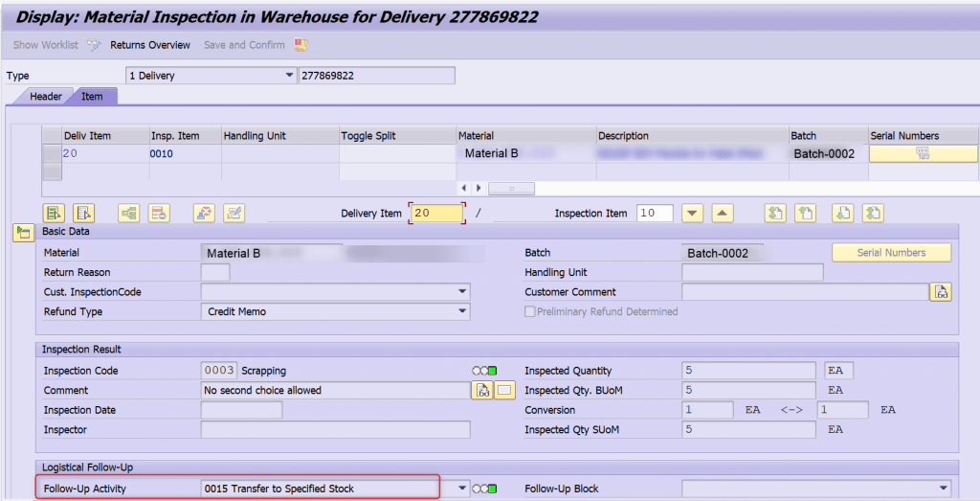This screenshot has width=980, height=501.
Task: Open the Type dropdown showing 1 Delivery
Action: [x=289, y=76]
